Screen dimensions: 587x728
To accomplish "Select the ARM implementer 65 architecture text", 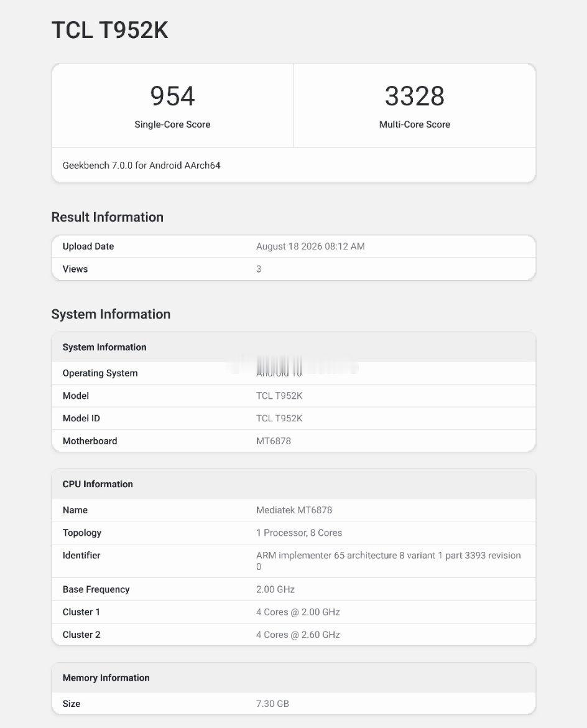I will (x=389, y=561).
